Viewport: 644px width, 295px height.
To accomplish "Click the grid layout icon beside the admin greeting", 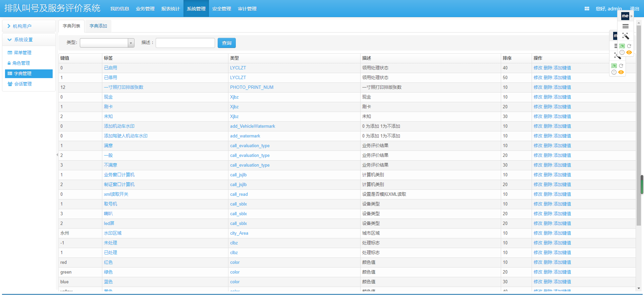I will click(x=587, y=9).
